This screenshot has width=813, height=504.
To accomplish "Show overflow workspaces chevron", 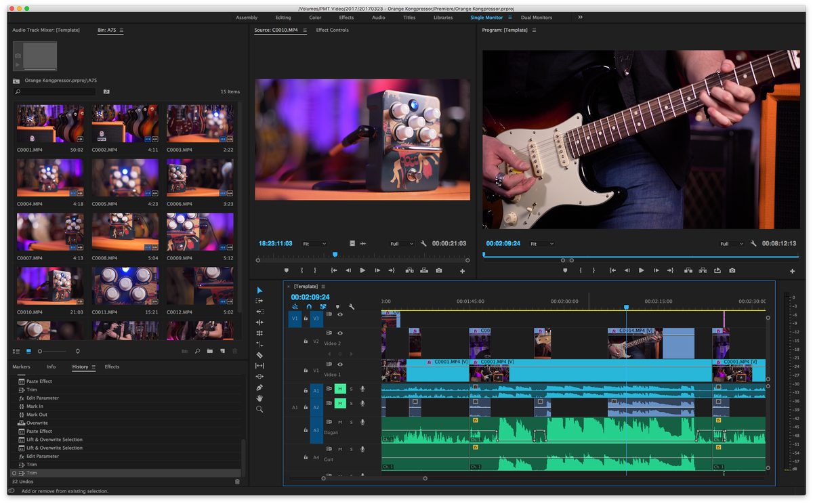I will (x=580, y=17).
